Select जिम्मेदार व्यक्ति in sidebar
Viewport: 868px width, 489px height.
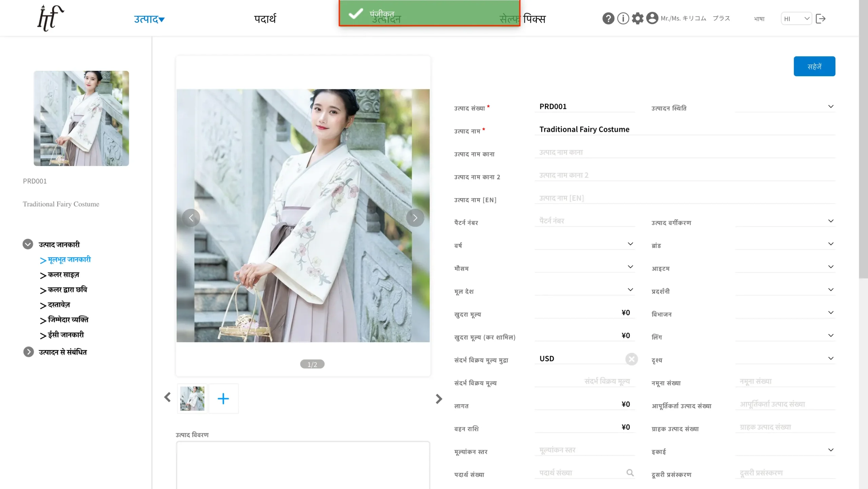point(68,320)
